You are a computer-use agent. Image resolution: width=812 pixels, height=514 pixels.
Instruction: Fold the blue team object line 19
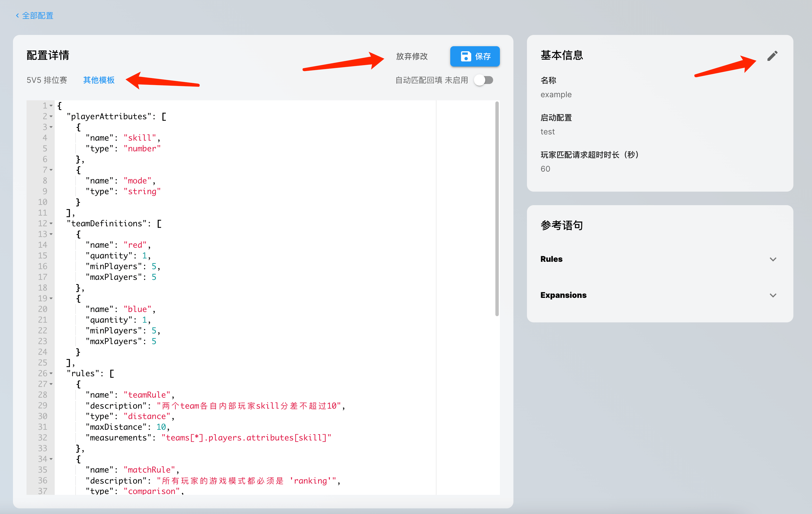pyautogui.click(x=51, y=299)
